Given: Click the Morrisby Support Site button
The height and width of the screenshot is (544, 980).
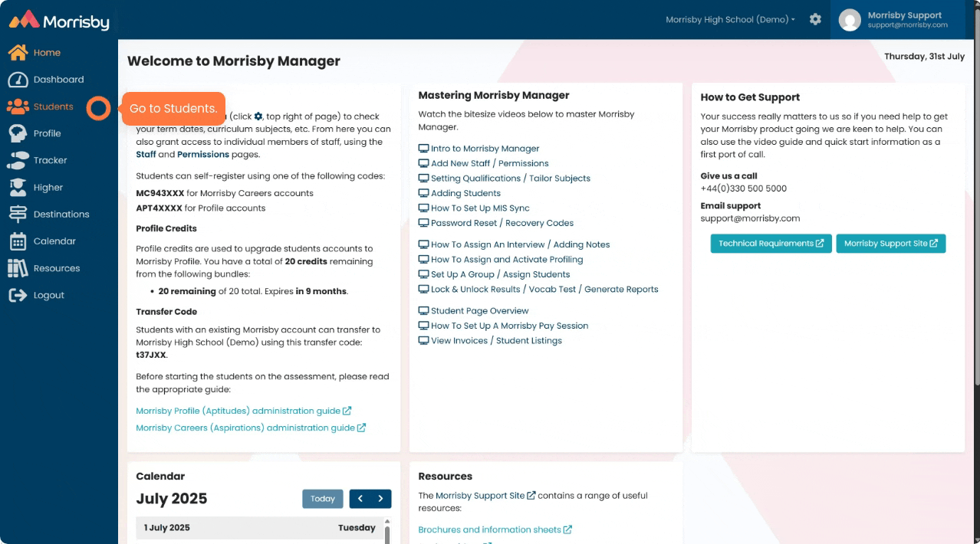Looking at the screenshot, I should [x=891, y=244].
